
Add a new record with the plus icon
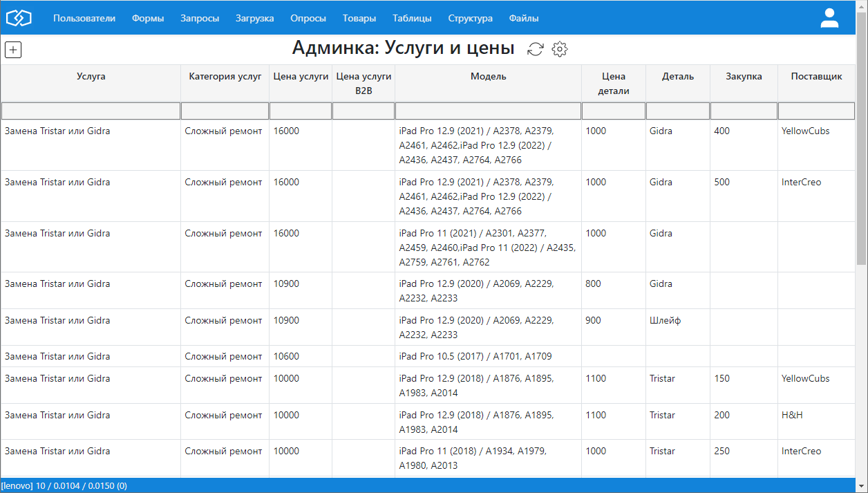click(x=13, y=50)
